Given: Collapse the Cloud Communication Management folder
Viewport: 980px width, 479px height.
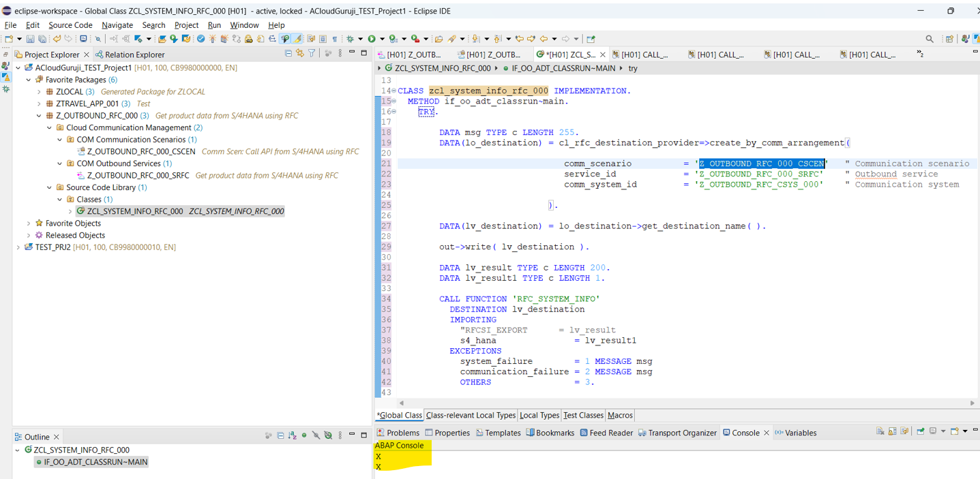Looking at the screenshot, I should [49, 128].
